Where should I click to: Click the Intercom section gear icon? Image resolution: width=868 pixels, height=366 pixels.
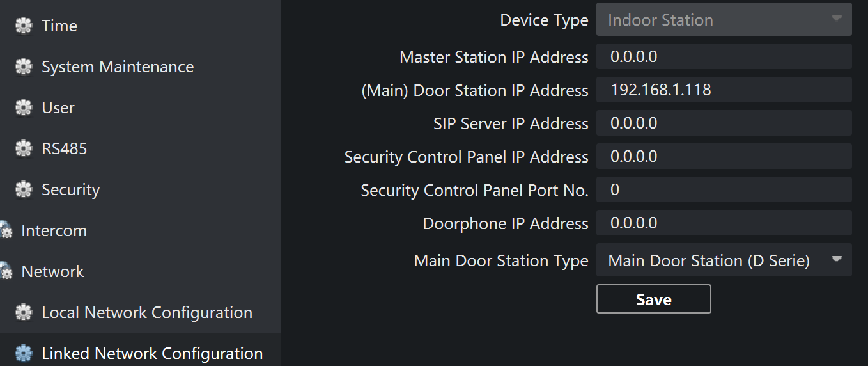(5, 231)
